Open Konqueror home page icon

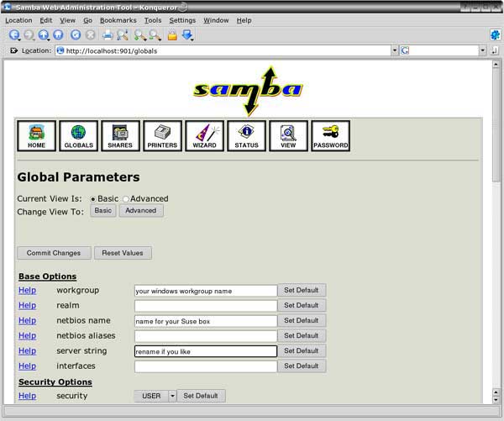tap(58, 34)
